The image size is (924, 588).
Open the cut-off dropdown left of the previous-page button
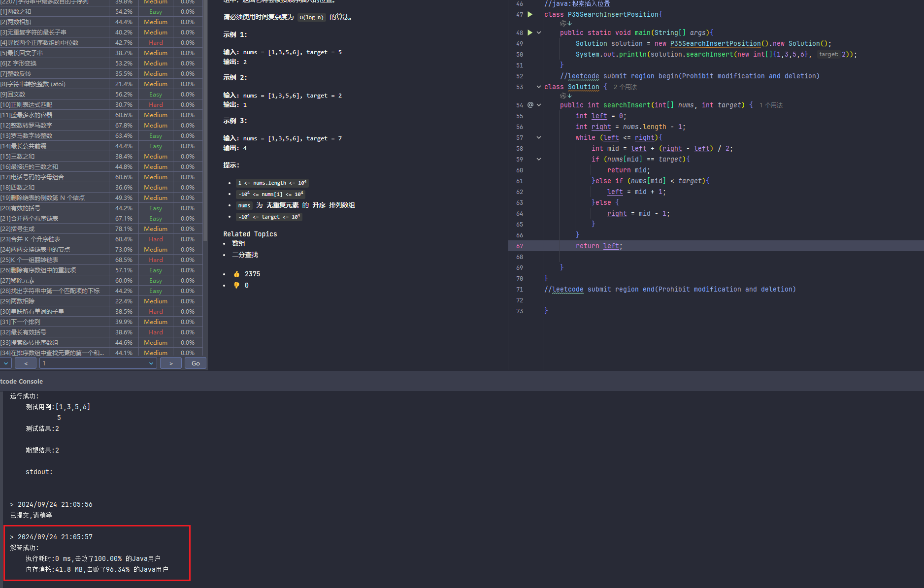[5, 363]
